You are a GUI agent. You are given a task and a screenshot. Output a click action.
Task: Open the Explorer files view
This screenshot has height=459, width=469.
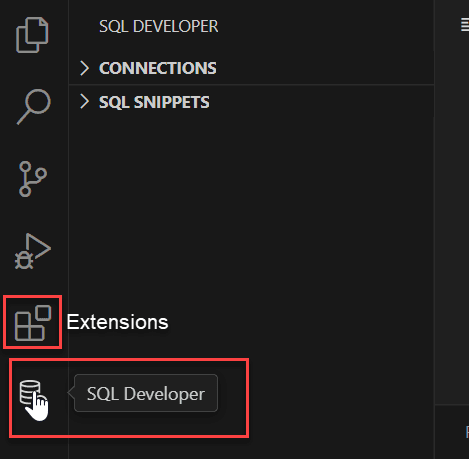(32, 35)
